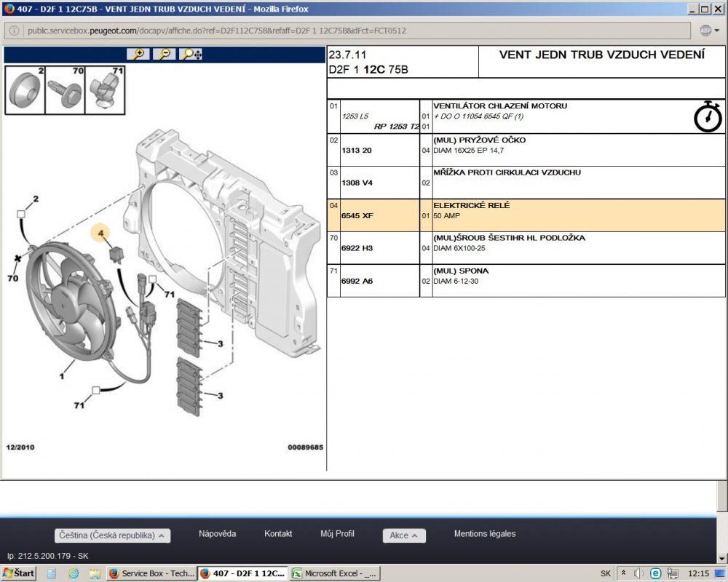Screen dimensions: 728x582
Task: Click show desktop quick launch icon
Action: [x=52, y=574]
